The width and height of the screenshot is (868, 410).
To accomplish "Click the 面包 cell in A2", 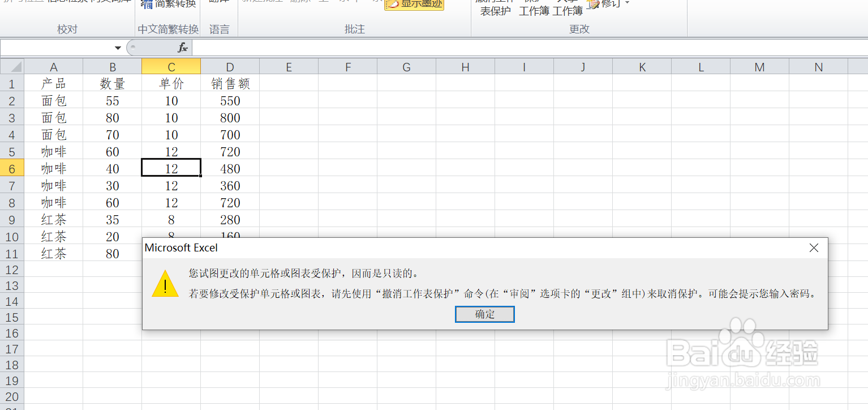I will coord(54,100).
